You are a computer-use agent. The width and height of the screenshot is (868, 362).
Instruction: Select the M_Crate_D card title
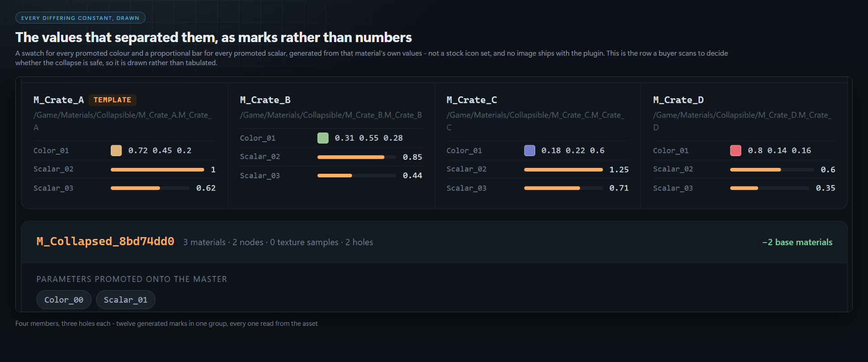[x=678, y=100]
